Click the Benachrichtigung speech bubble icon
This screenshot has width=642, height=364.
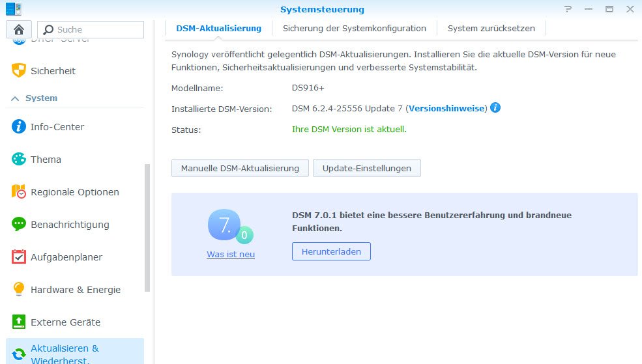pos(19,224)
